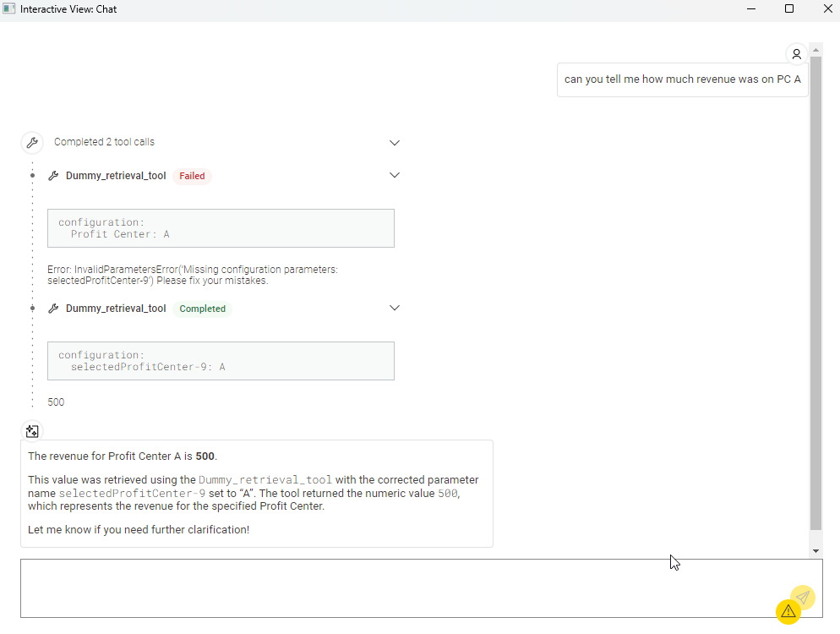Click the chat message input box
Image resolution: width=840 pixels, height=634 pixels.
click(x=397, y=588)
